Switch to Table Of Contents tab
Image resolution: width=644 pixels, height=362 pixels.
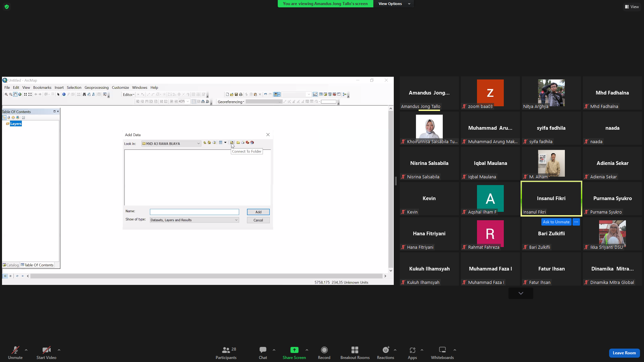(37, 265)
